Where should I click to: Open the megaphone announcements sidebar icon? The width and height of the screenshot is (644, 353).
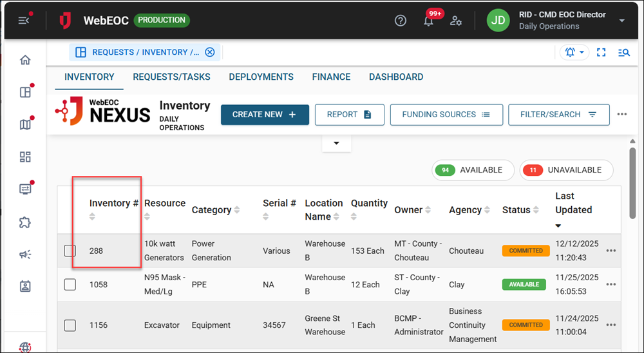25,254
